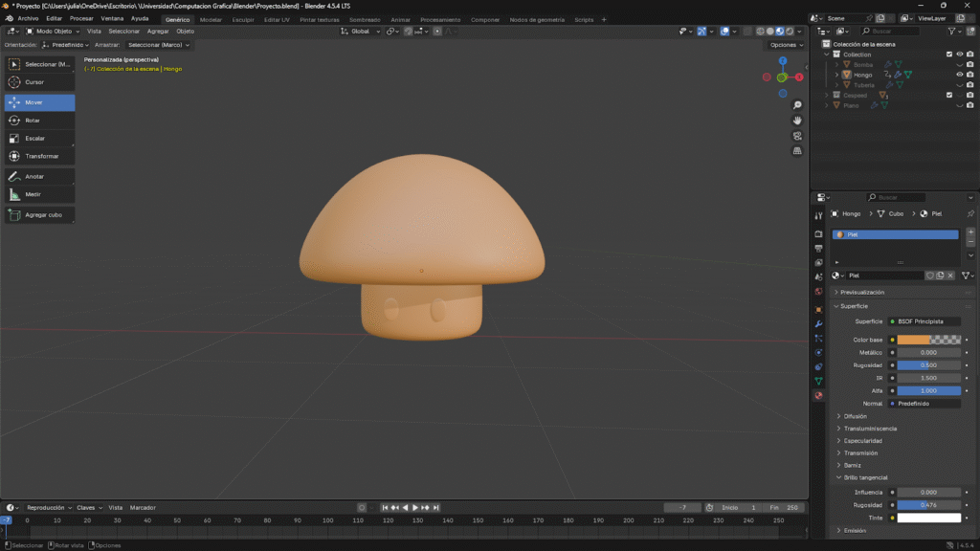
Task: Click the Rugosidad value field under Superficie
Action: [928, 365]
